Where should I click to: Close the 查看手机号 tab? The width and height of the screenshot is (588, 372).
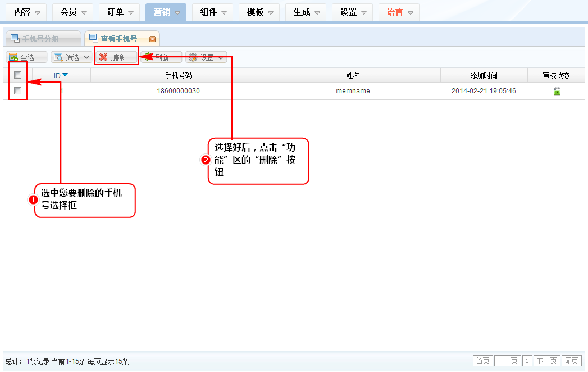[x=152, y=39]
